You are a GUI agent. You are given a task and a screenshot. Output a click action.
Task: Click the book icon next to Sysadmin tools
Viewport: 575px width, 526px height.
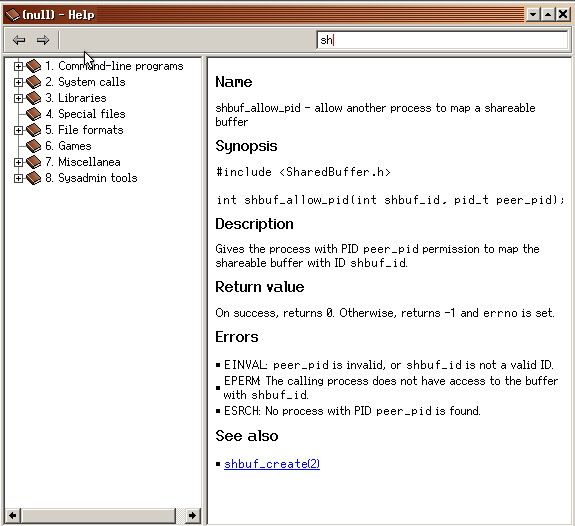click(x=33, y=178)
